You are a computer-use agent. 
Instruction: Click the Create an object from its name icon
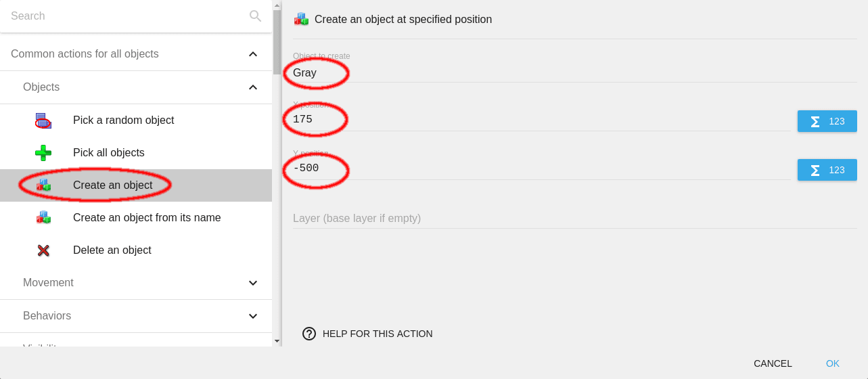(43, 218)
